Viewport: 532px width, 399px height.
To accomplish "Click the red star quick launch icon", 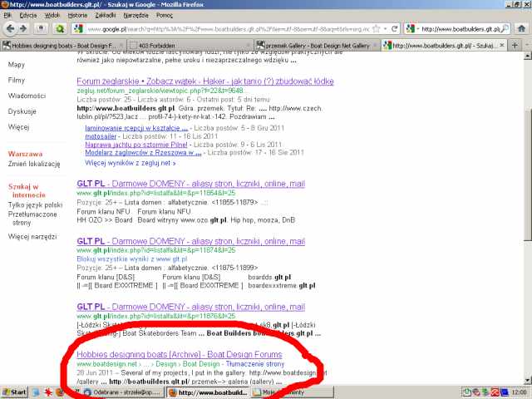I will click(x=48, y=392).
